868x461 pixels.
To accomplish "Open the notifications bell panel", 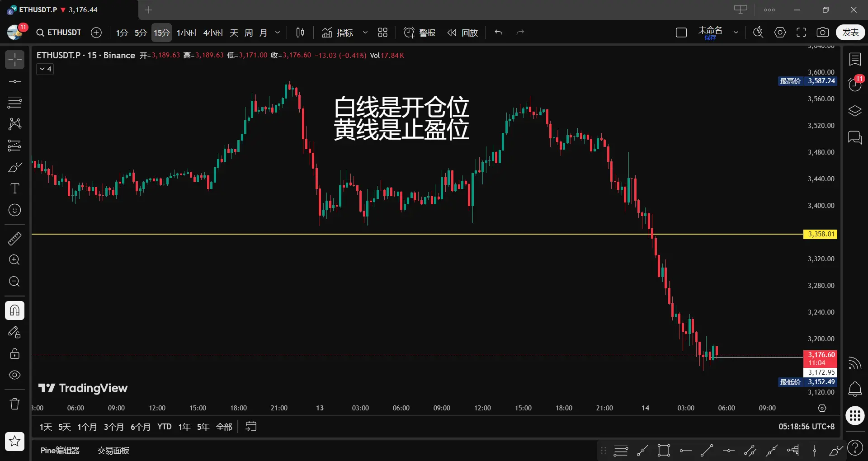I will [855, 389].
